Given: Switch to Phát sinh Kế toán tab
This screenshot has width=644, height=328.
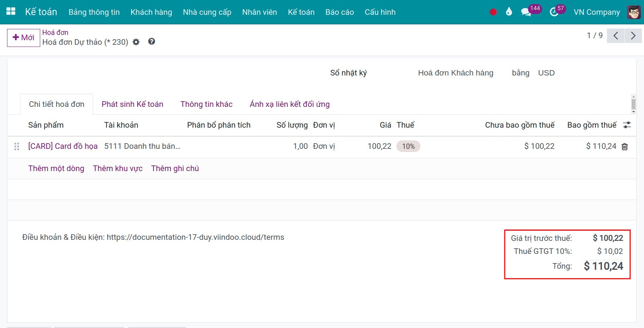Looking at the screenshot, I should [x=133, y=104].
